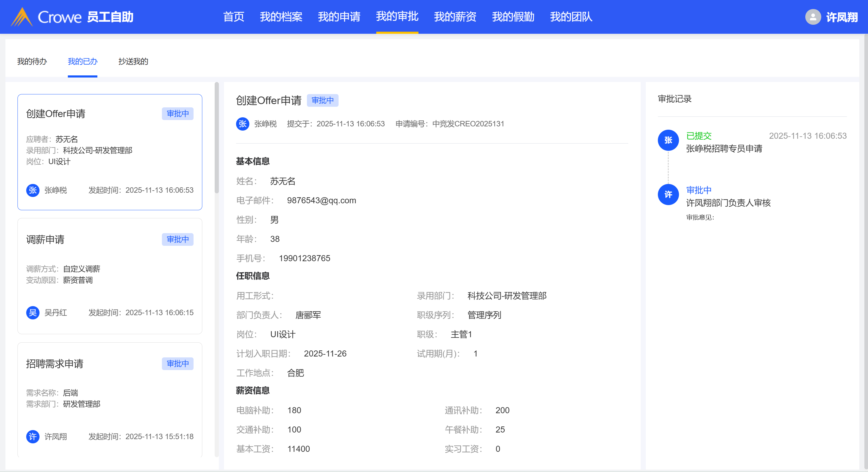Click 许 avatar in 审批记录 timeline
The image size is (868, 472).
point(668,195)
